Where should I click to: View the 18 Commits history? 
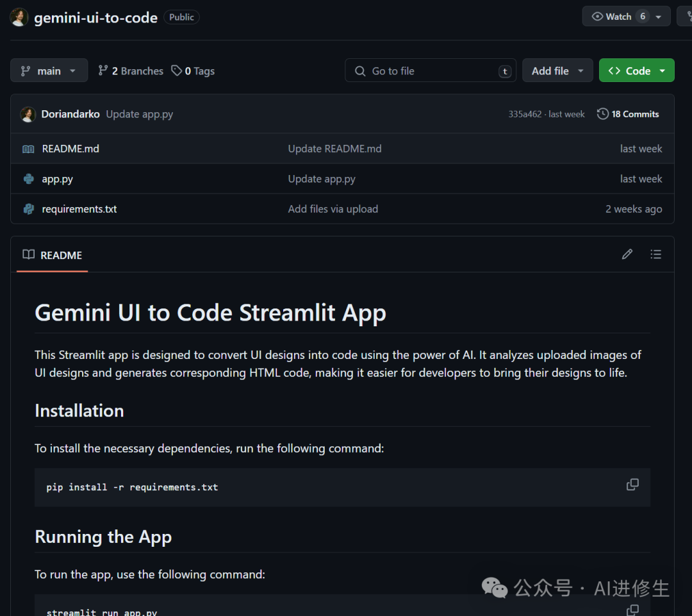(628, 114)
